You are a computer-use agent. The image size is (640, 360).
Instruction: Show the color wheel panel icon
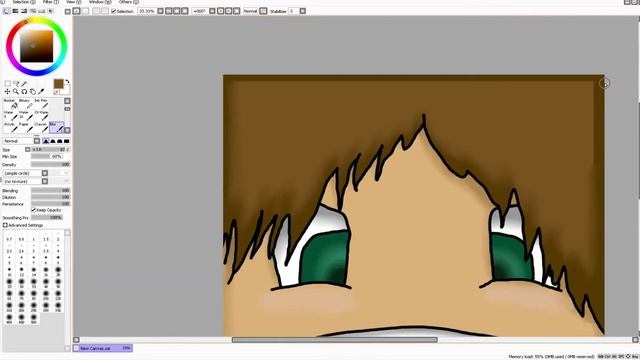[7, 11]
